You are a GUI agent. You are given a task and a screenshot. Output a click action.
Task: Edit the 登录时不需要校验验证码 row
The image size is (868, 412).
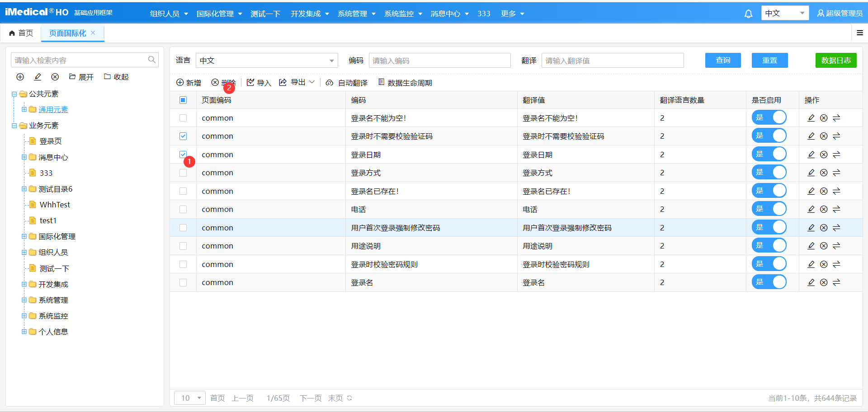point(811,136)
